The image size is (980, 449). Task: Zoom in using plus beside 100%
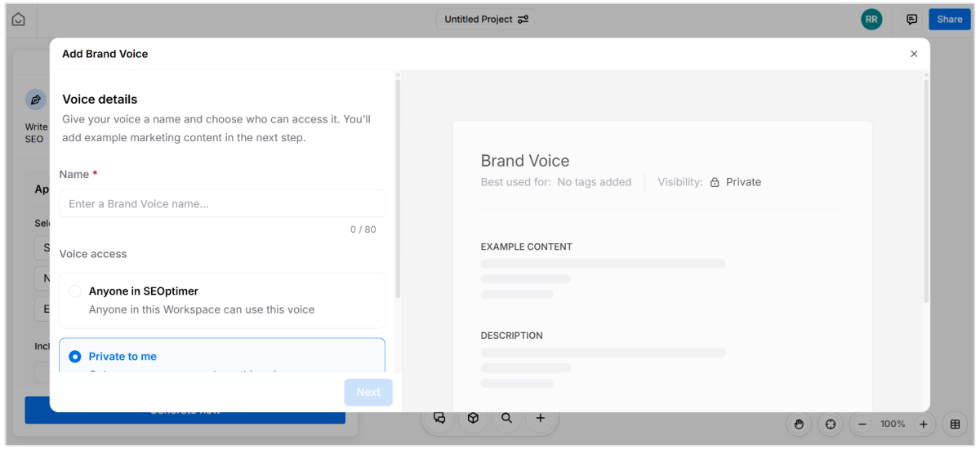point(923,424)
